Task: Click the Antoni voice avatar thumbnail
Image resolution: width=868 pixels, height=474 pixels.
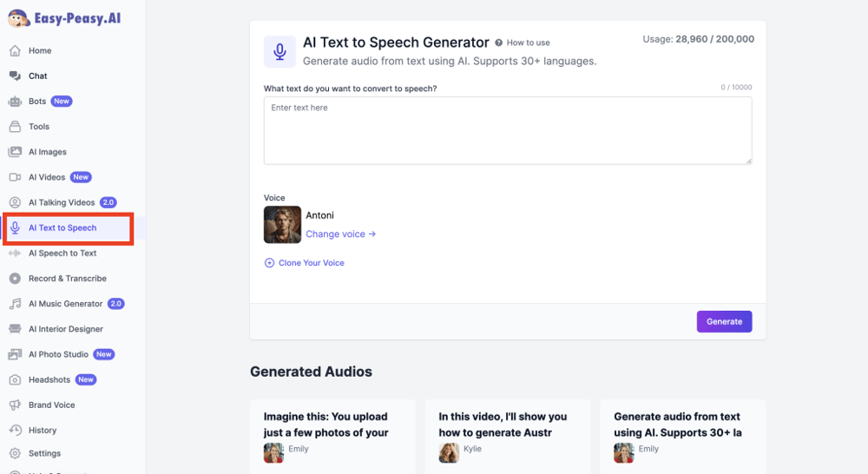Action: coord(282,225)
